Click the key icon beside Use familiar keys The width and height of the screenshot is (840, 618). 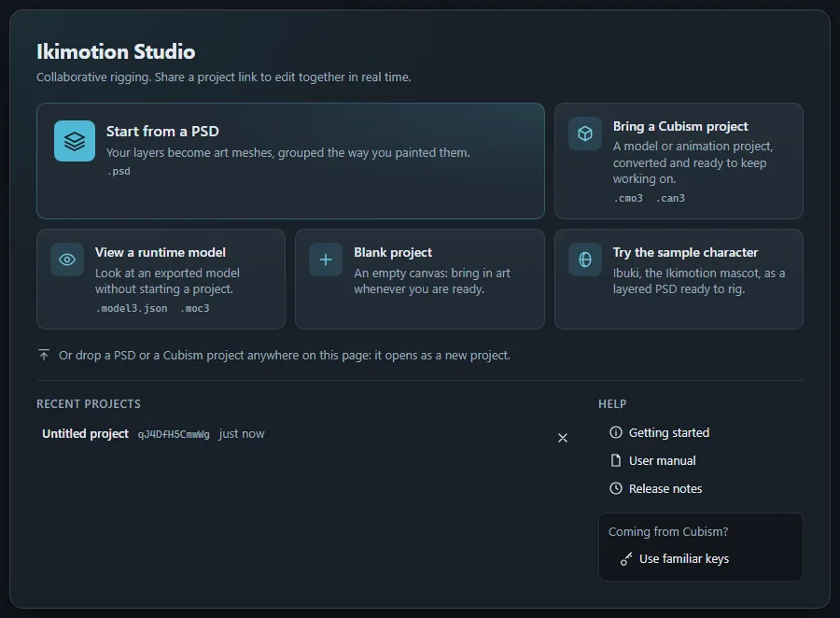pyautogui.click(x=625, y=559)
